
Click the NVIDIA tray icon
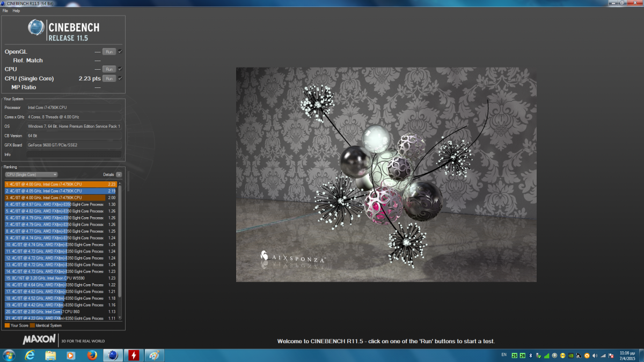(x=571, y=356)
